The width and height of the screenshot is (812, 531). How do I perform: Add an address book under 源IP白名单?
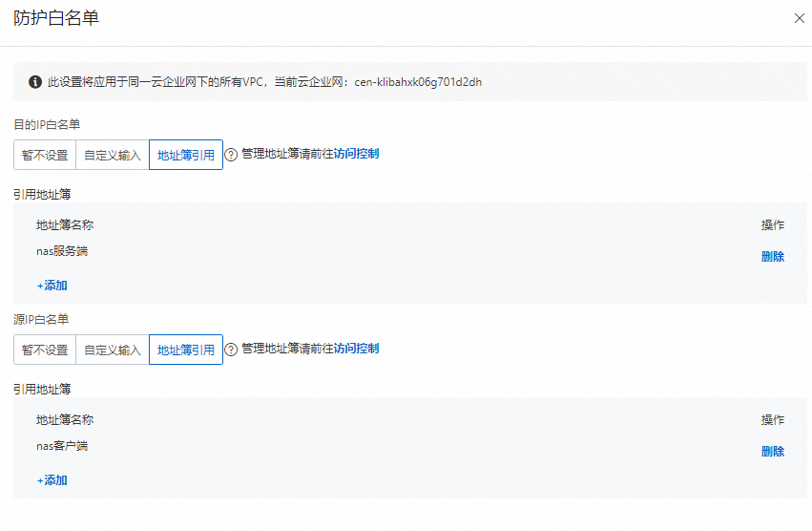pos(52,480)
